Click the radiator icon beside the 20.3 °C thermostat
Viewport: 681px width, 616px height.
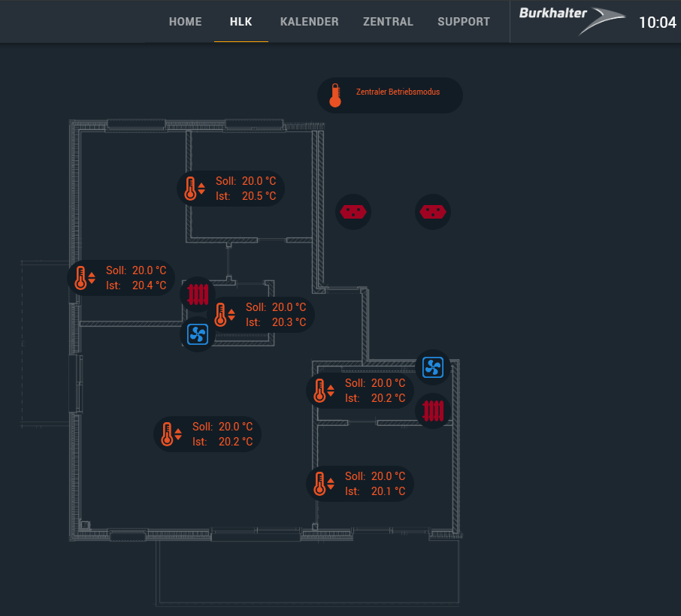(x=198, y=294)
